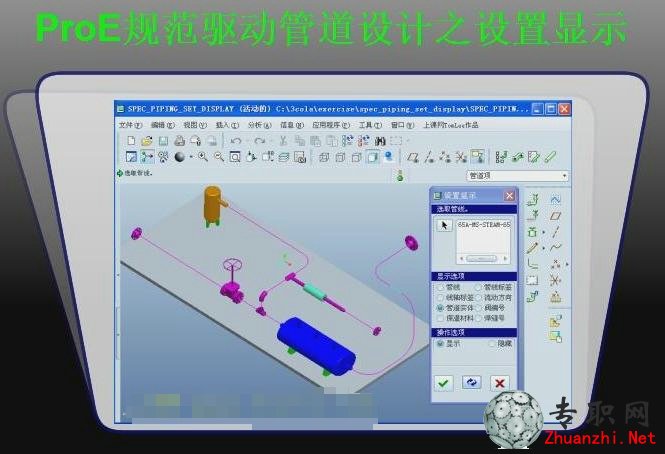The height and width of the screenshot is (454, 665).
Task: Click the datum plane icon in right toolbar
Action: 556,216
